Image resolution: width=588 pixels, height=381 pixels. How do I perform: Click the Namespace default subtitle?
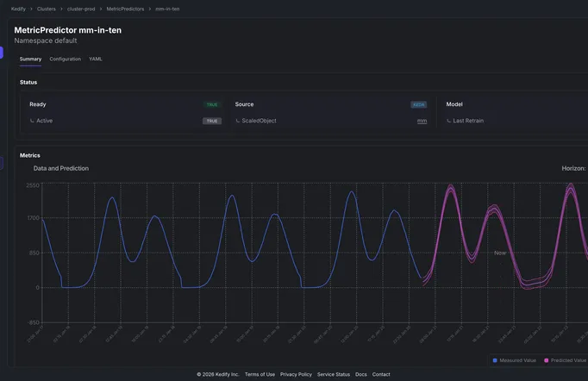[46, 41]
